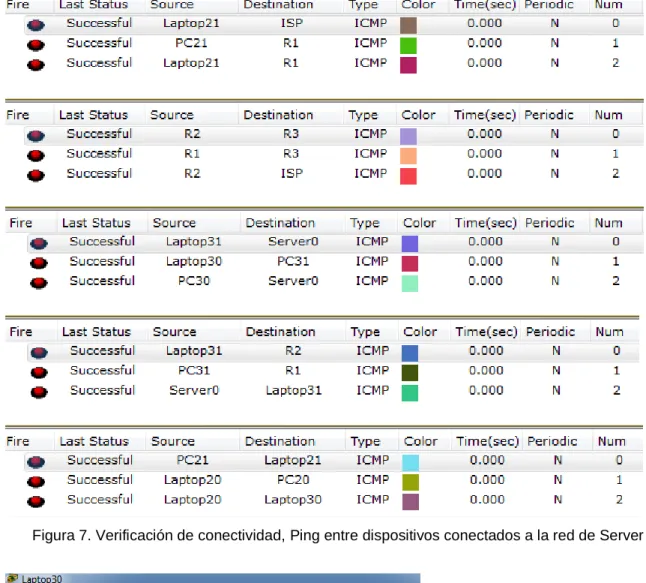The width and height of the screenshot is (646, 583).
Task: Click Source Laptop31 in the Server0 destination row
Action: click(194, 241)
